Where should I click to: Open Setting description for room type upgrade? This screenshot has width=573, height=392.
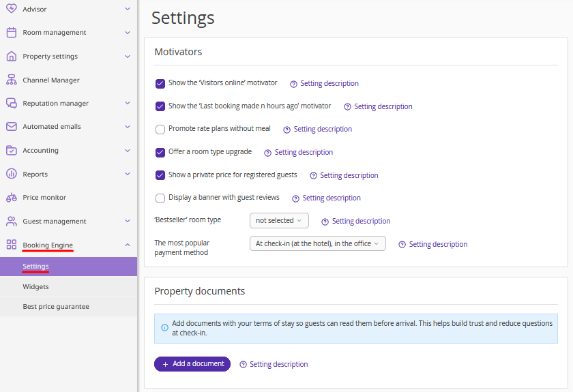pos(304,152)
